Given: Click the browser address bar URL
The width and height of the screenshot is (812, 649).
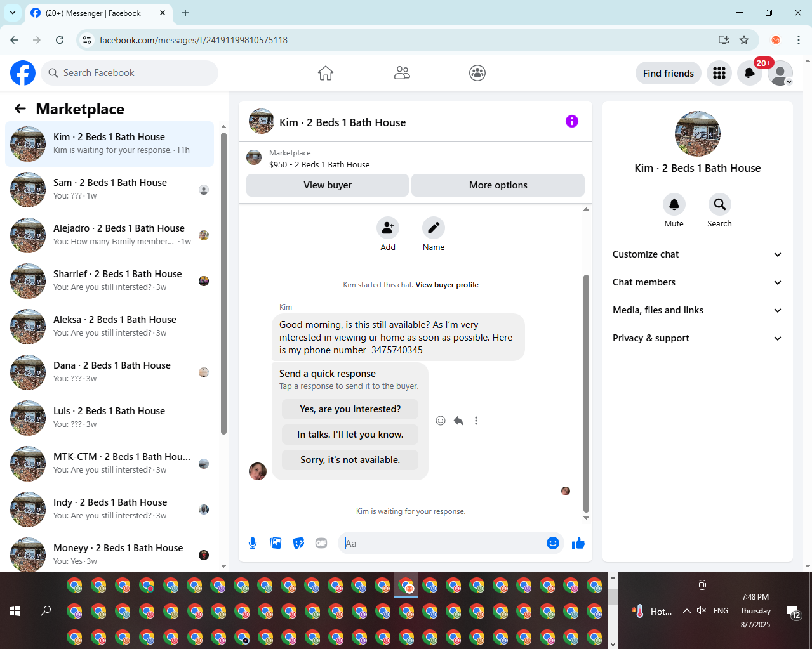Looking at the screenshot, I should point(194,40).
